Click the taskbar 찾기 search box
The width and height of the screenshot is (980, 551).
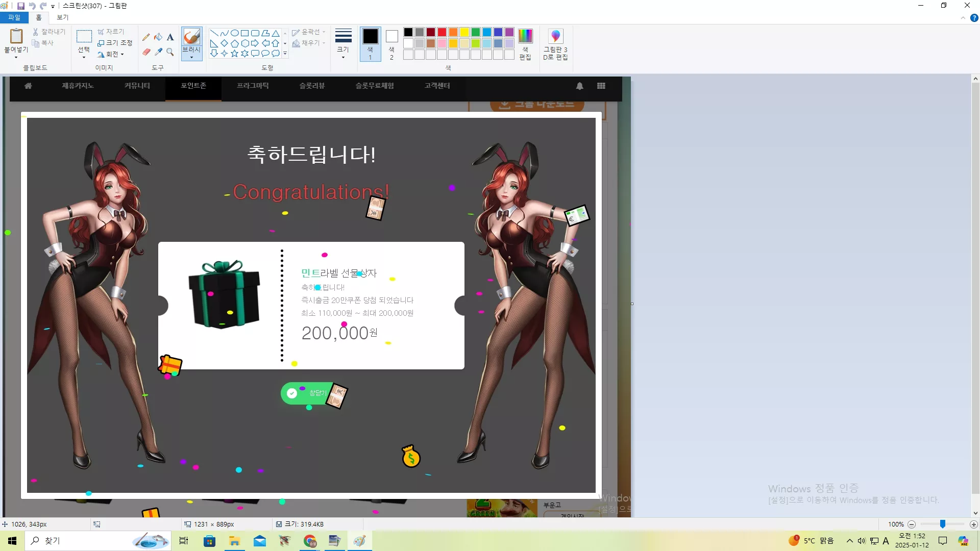coord(98,541)
